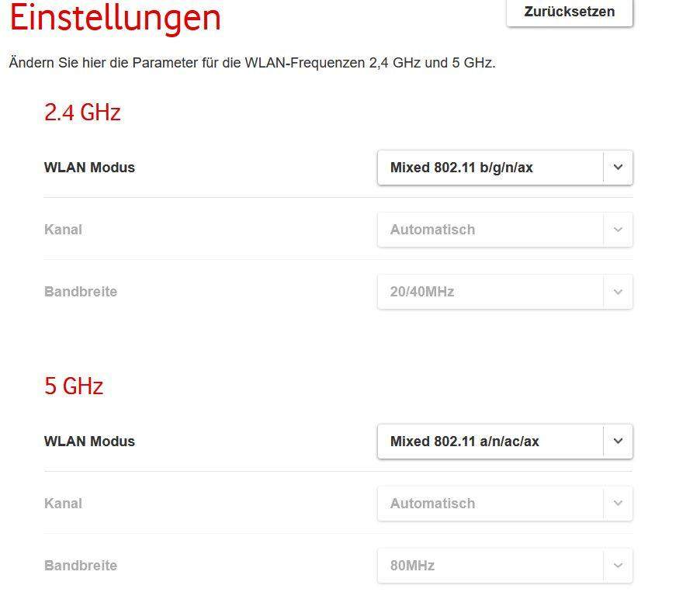Click the 2.4 GHz section title
The height and width of the screenshot is (606, 700).
tap(81, 113)
